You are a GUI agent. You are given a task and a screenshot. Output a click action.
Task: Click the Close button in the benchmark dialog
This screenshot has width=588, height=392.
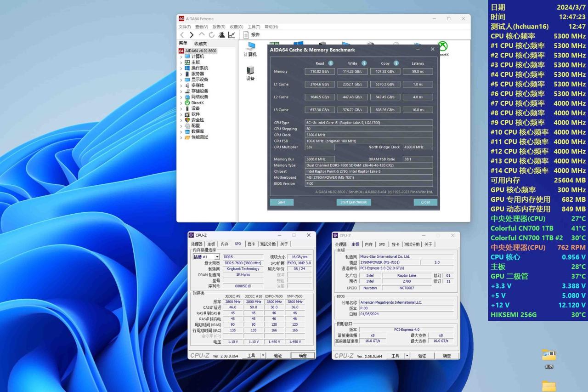[425, 202]
